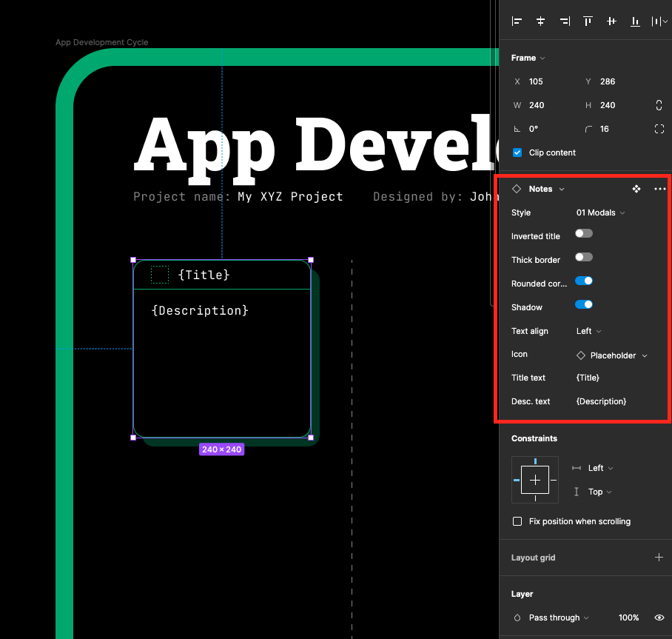Image resolution: width=672 pixels, height=639 pixels.
Task: Select the align bottom edges icon
Action: [x=634, y=21]
